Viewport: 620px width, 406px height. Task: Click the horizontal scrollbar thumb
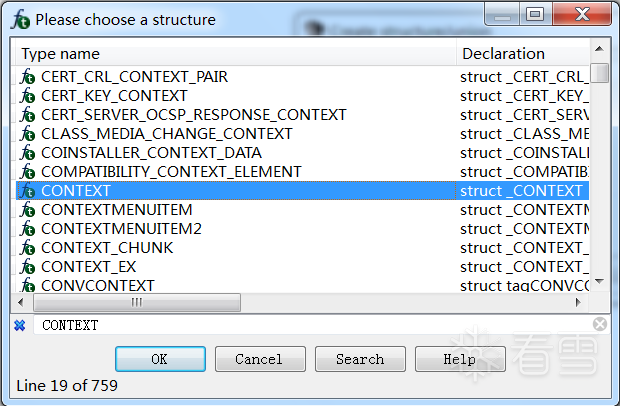coord(137,302)
